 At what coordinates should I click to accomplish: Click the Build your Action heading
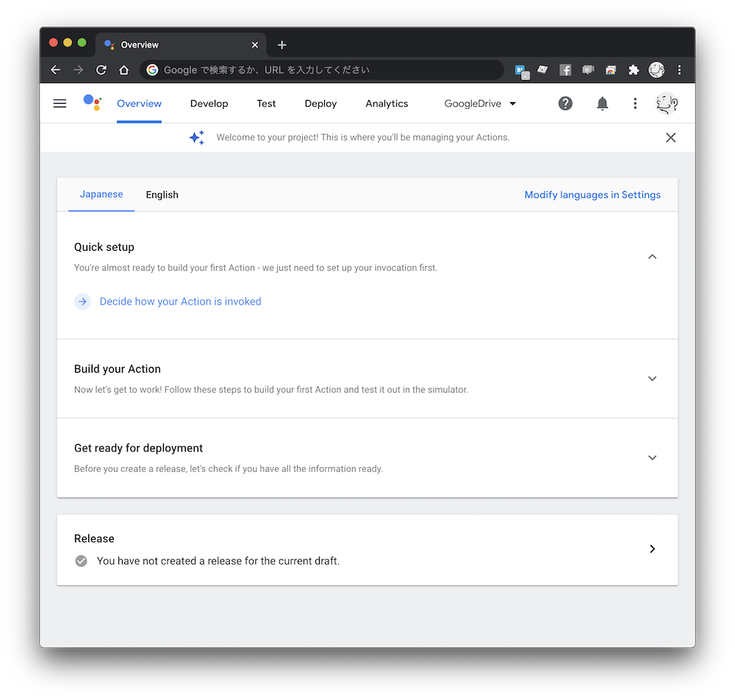coord(117,369)
